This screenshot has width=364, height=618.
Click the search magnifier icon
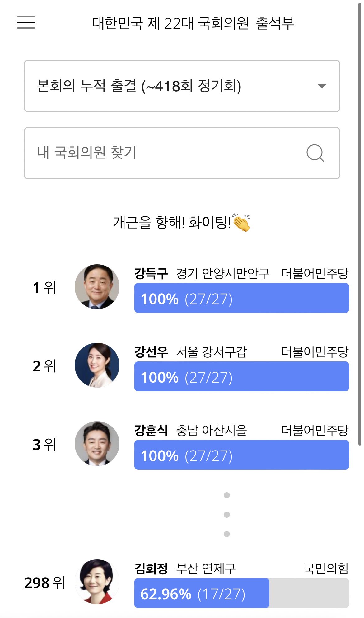[315, 153]
